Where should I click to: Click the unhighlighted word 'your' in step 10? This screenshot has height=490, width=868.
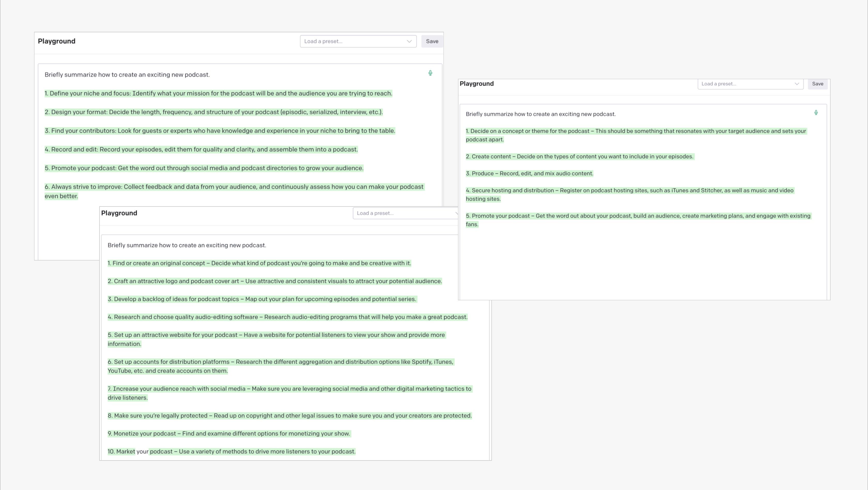(142, 451)
